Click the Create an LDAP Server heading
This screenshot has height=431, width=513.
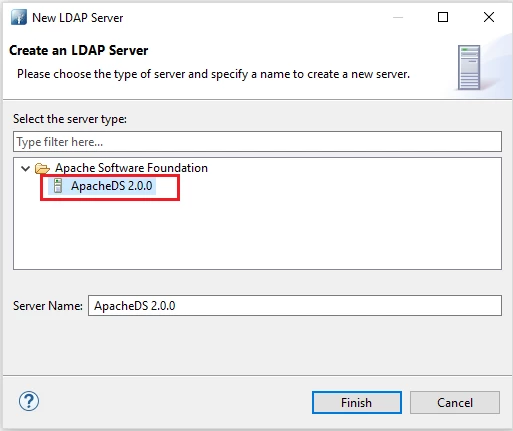tap(79, 50)
